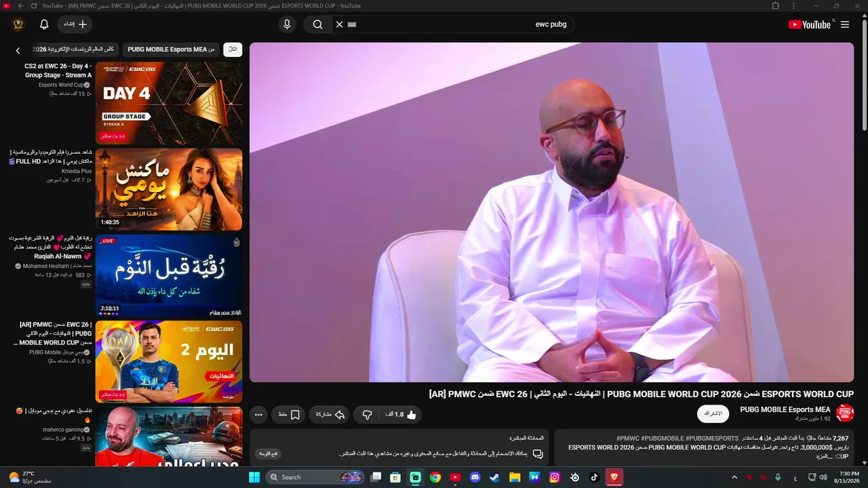Viewport: 868px width, 488px height.
Task: Grab the page vertical scrollbar
Action: point(864,75)
